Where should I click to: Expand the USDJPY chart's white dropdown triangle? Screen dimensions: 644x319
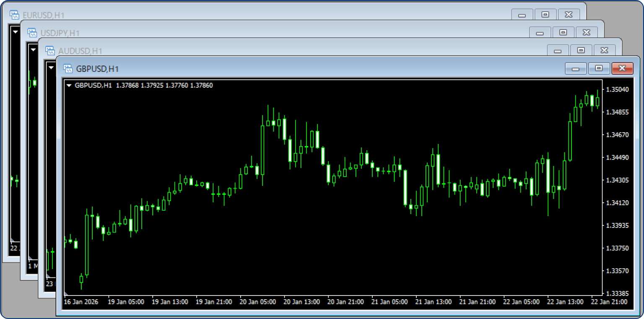click(34, 50)
